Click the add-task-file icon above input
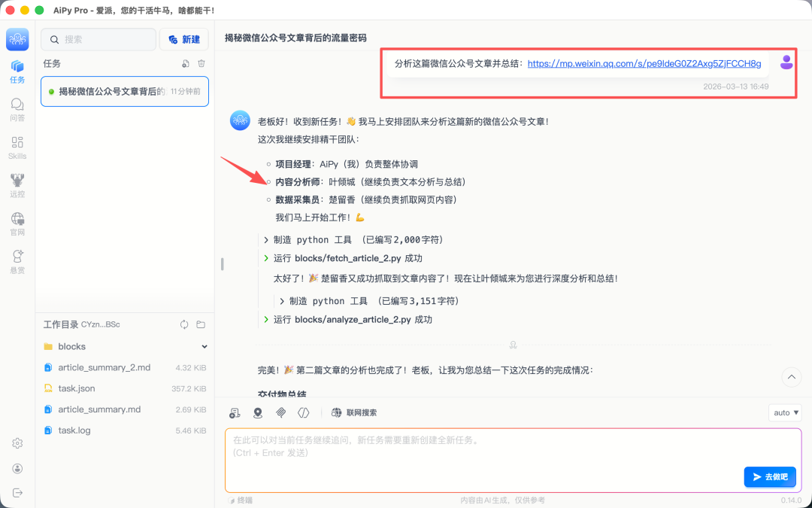 [235, 412]
